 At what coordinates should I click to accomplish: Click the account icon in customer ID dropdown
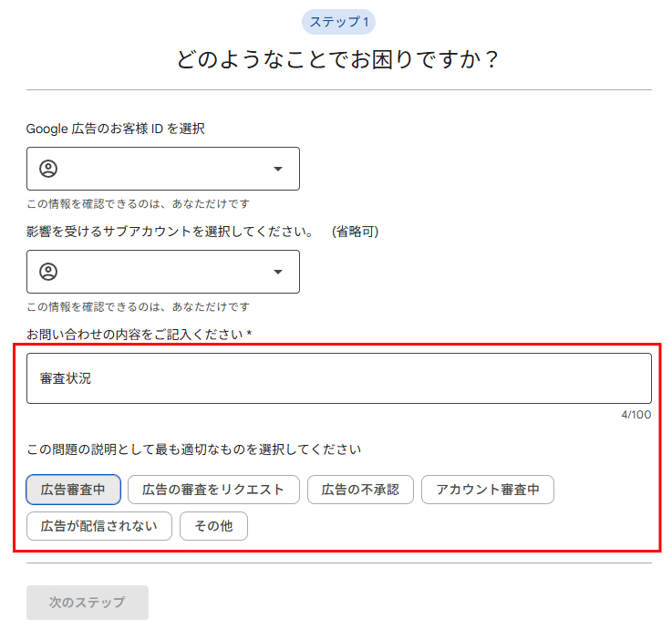tap(48, 169)
